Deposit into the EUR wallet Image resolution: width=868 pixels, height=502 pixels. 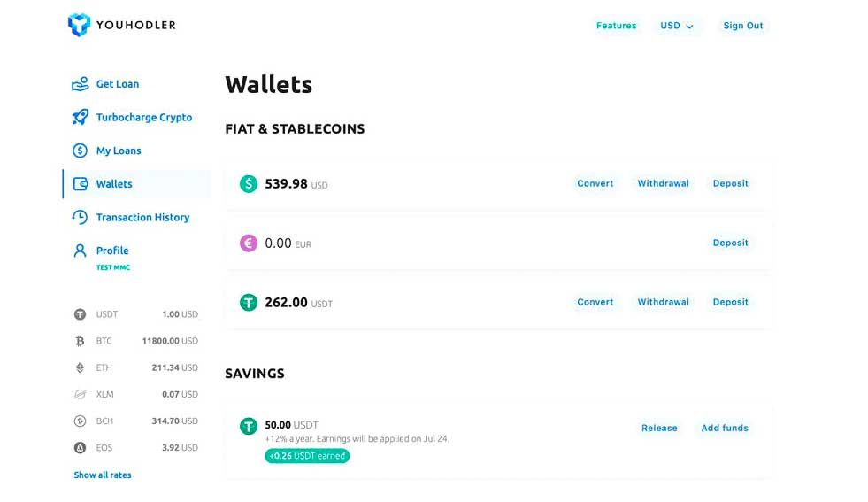730,243
